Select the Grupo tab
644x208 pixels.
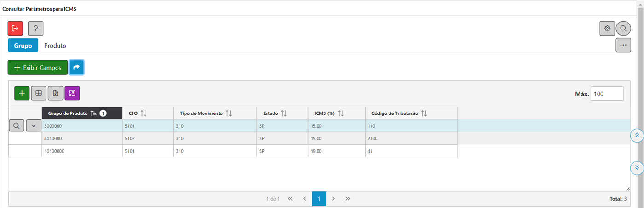[x=23, y=46]
